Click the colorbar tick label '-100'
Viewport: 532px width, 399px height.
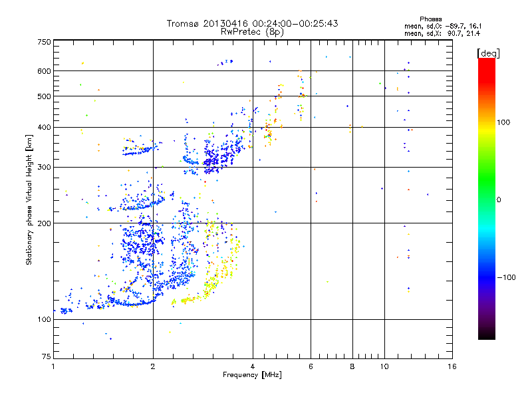coord(506,277)
